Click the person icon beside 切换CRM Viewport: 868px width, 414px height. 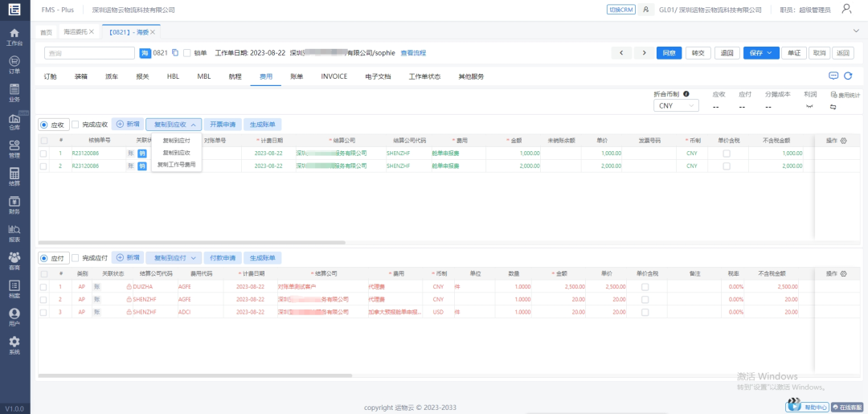[645, 10]
